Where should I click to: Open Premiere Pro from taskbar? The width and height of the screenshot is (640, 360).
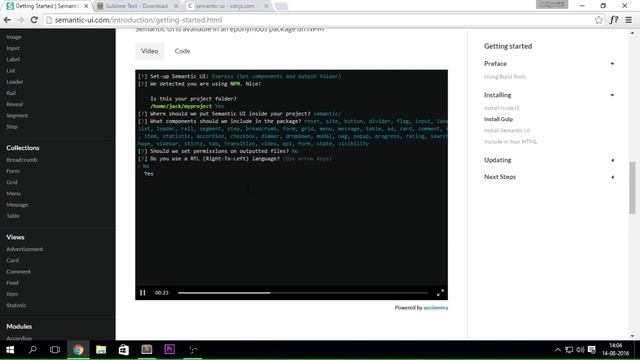[x=169, y=350]
